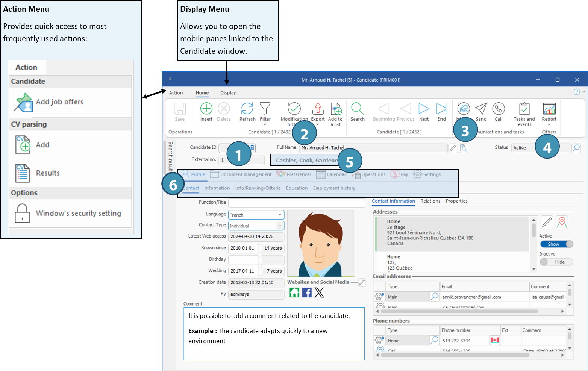Click the Relations tab link

tap(430, 201)
